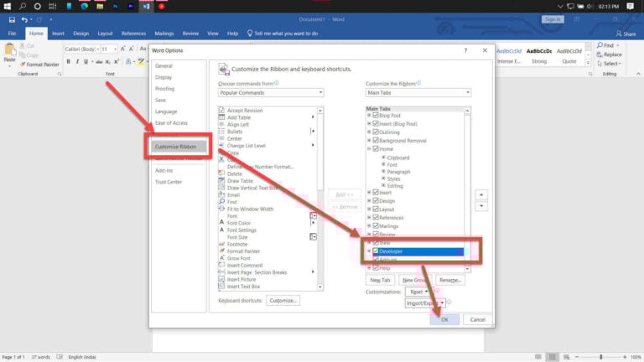This screenshot has width=644, height=362.
Task: Click the Subscript icon in the ribbon
Action: click(x=107, y=61)
